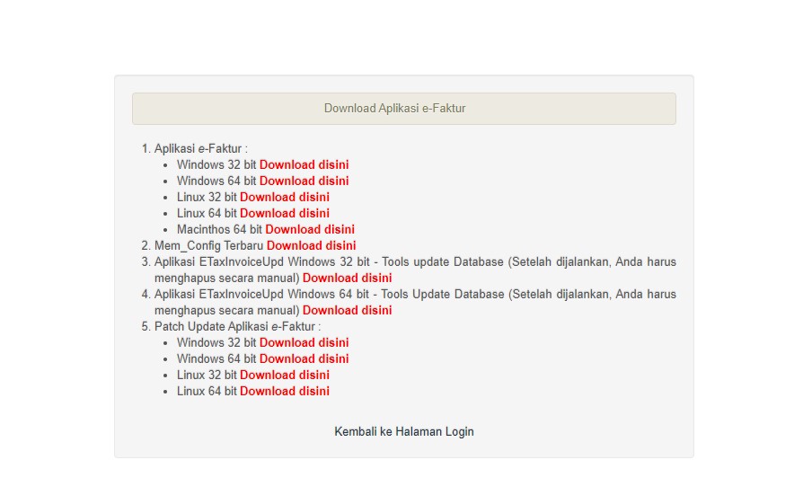Download Patch Update for Linux 32 bit
This screenshot has width=812, height=504.
click(x=284, y=375)
